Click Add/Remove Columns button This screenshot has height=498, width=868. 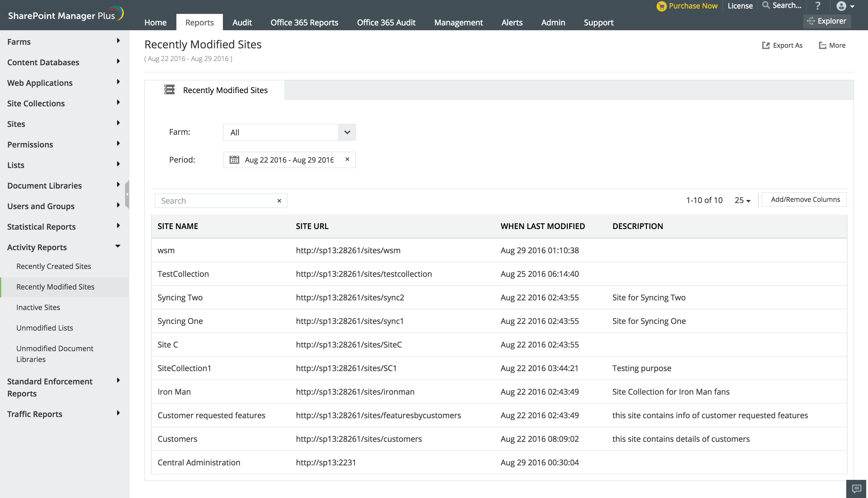805,199
